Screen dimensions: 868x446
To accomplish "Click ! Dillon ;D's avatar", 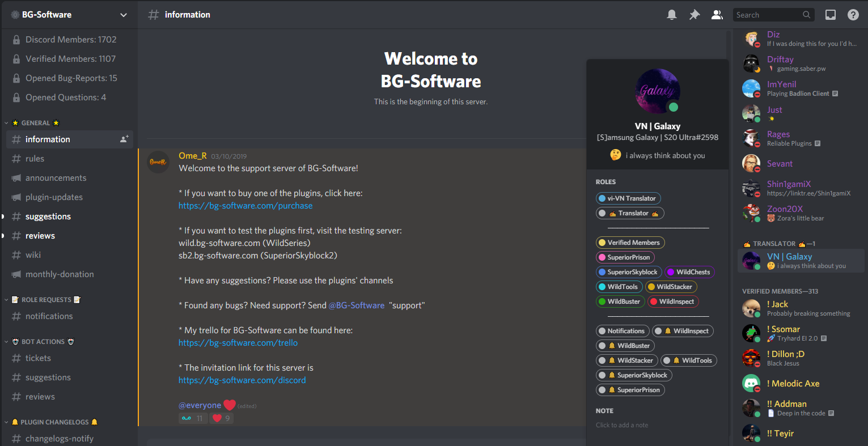I will 751,358.
